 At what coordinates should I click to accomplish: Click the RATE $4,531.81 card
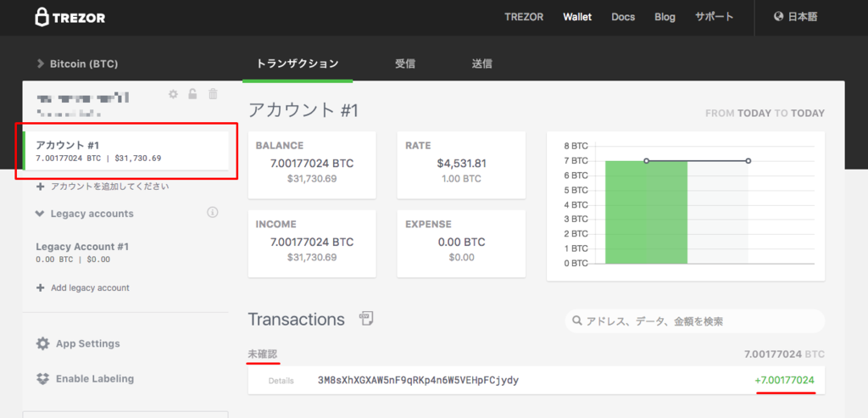tap(461, 165)
